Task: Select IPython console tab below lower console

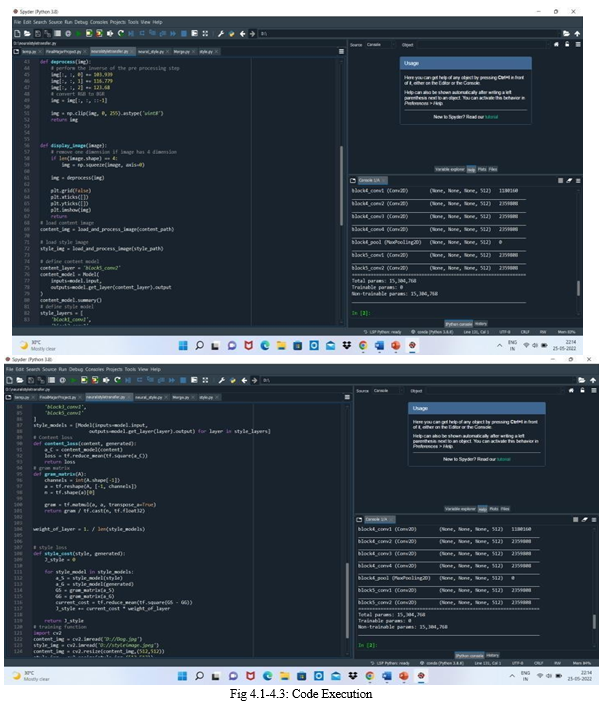Action: (x=470, y=656)
